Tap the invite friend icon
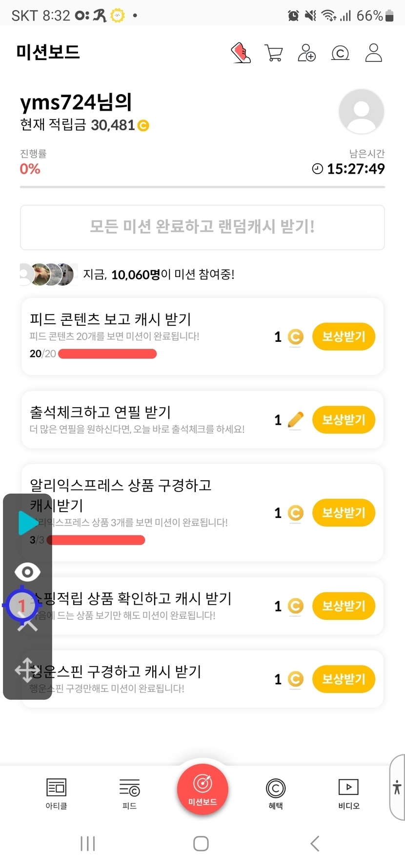Screen dimensions: 405x868 (307, 53)
